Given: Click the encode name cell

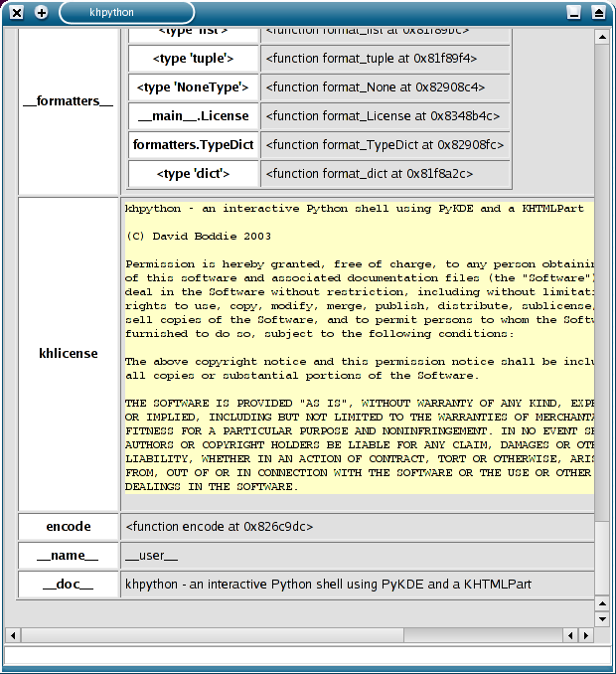Looking at the screenshot, I should (x=69, y=527).
